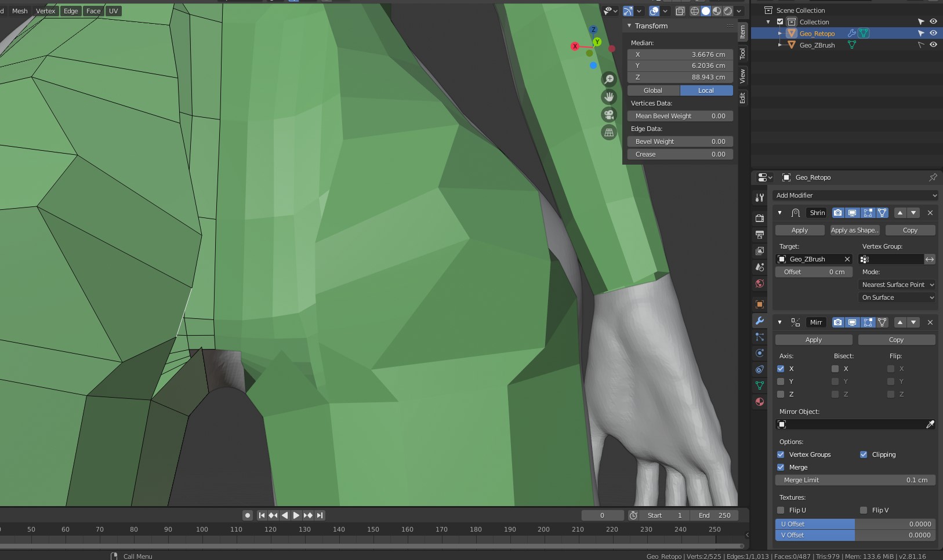The height and width of the screenshot is (560, 943).
Task: Open the Material properties tab
Action: (x=760, y=402)
